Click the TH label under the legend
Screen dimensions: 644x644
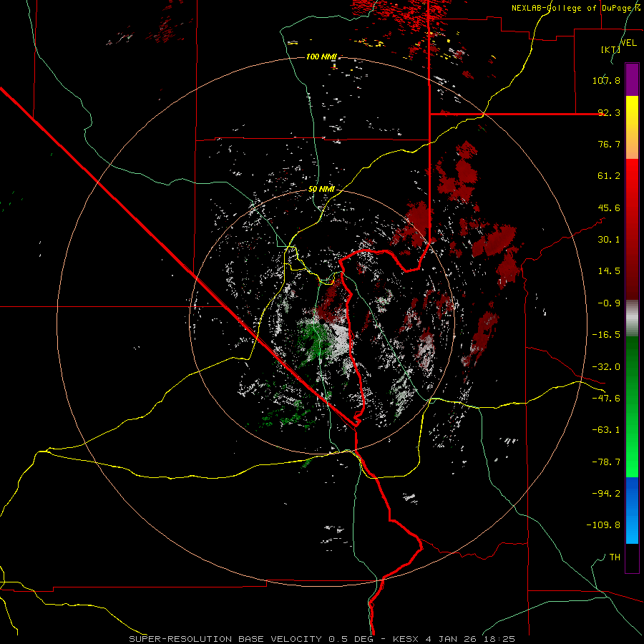pos(615,557)
